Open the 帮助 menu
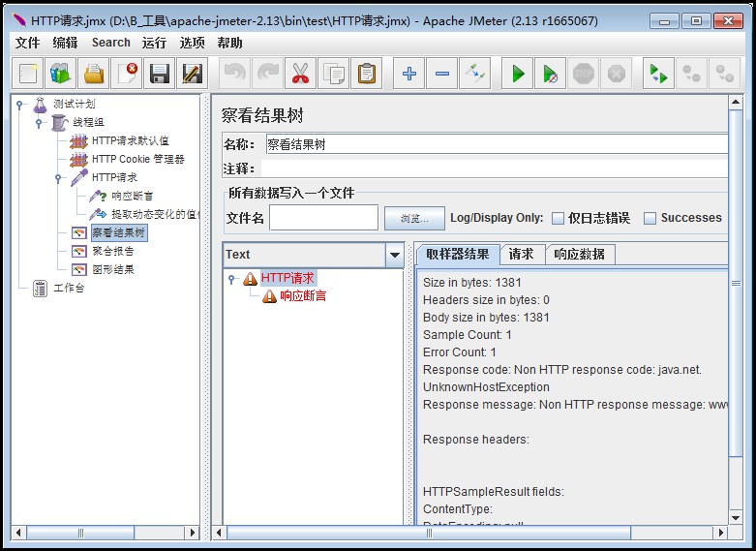 [229, 43]
